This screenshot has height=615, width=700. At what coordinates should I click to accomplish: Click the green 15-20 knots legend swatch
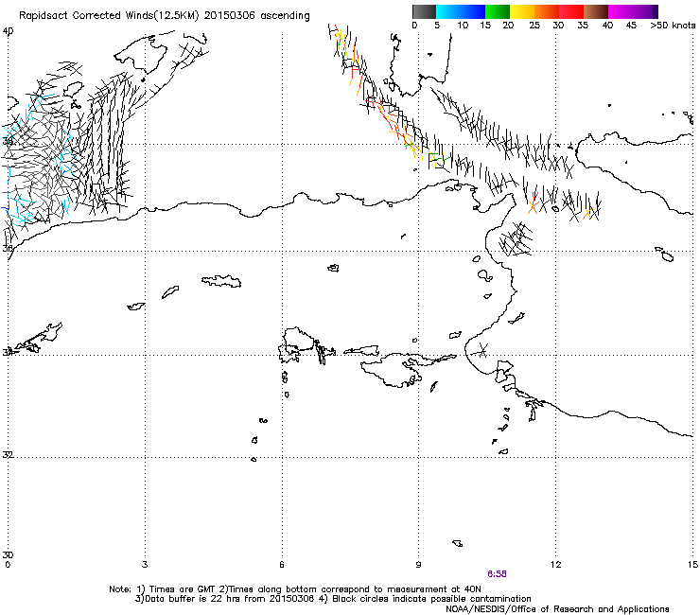pos(498,11)
